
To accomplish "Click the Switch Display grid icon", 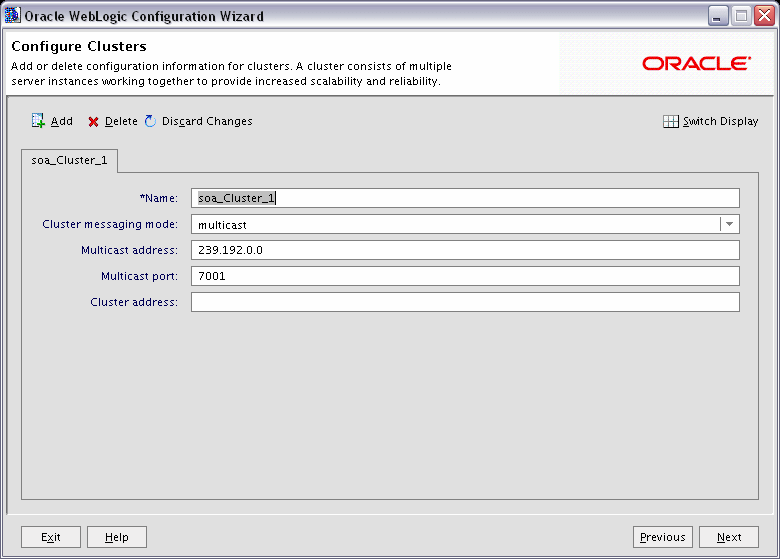I will 671,121.
